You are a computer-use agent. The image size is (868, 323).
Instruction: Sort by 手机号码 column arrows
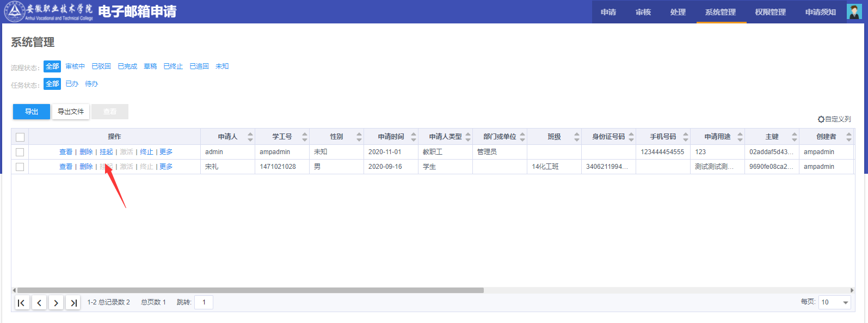(x=686, y=137)
